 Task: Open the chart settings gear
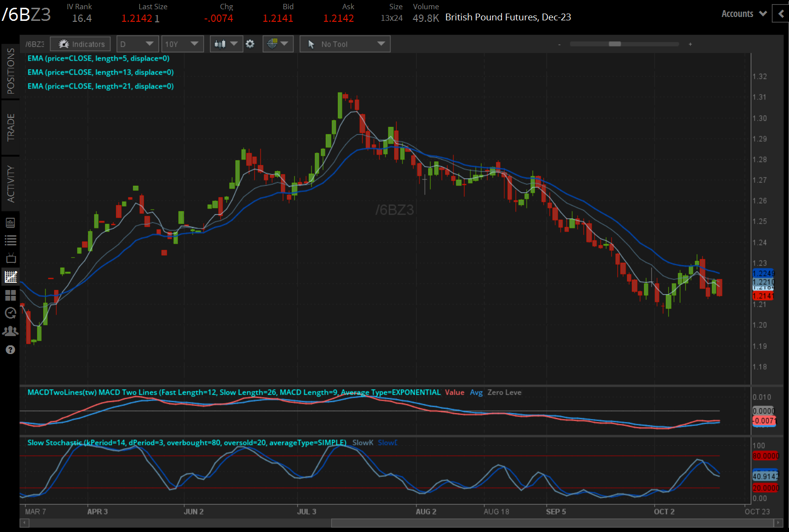(x=250, y=44)
